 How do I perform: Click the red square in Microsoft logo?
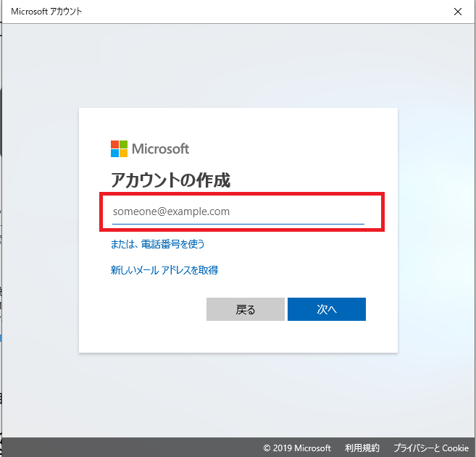[114, 144]
